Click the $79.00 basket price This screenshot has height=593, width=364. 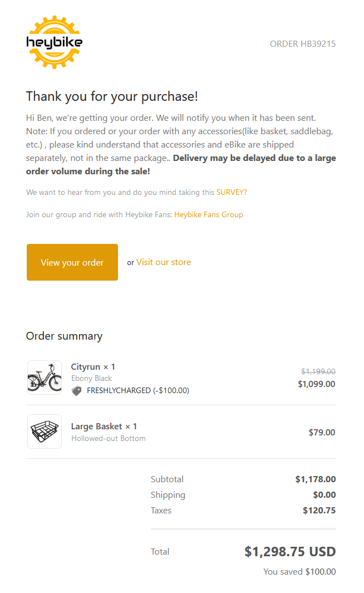click(322, 433)
